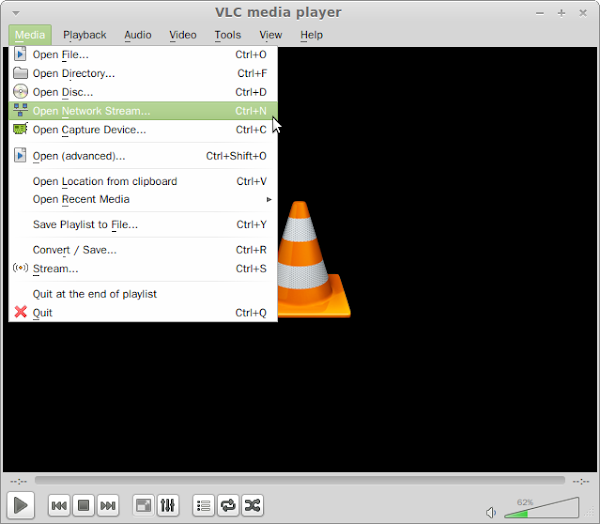Close the VLC window
Image resolution: width=600 pixels, height=524 pixels.
[583, 13]
